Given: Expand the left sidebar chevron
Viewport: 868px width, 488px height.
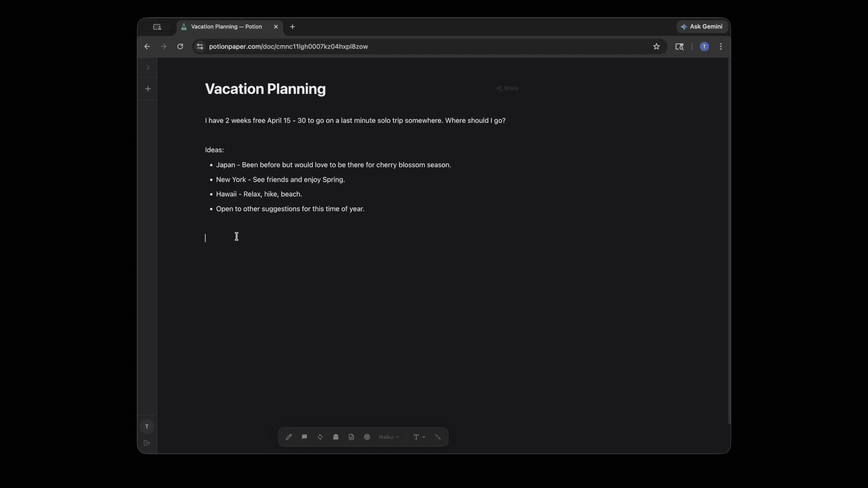Looking at the screenshot, I should (148, 68).
